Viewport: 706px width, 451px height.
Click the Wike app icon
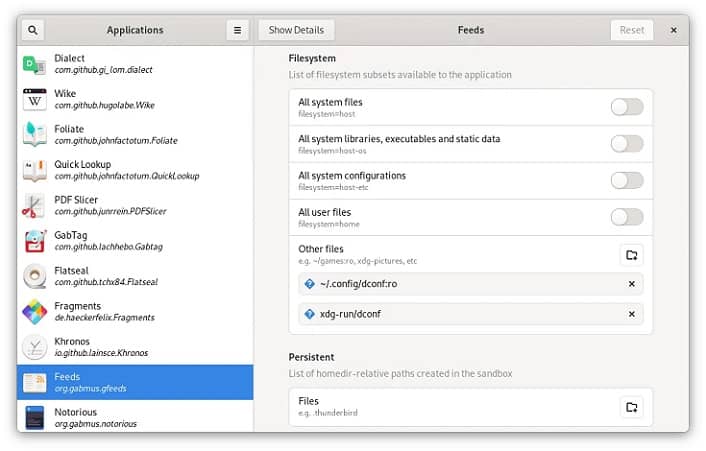[35, 99]
